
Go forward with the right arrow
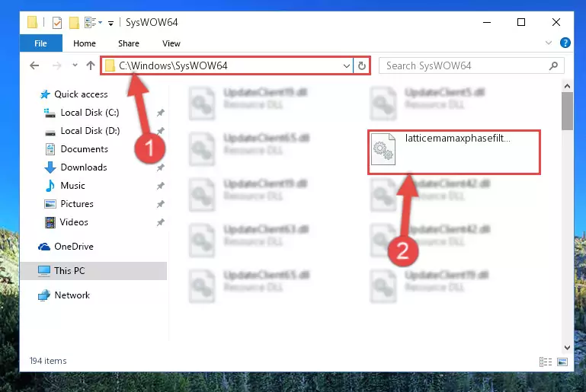point(57,65)
